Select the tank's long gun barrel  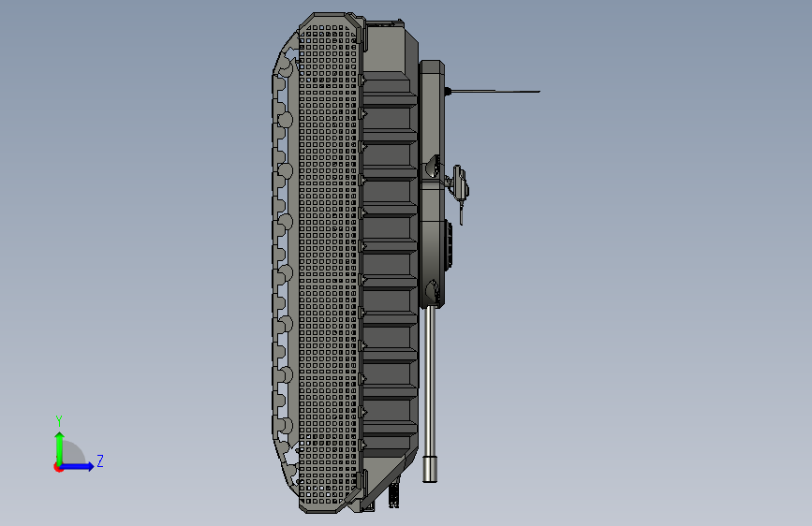tap(430, 393)
